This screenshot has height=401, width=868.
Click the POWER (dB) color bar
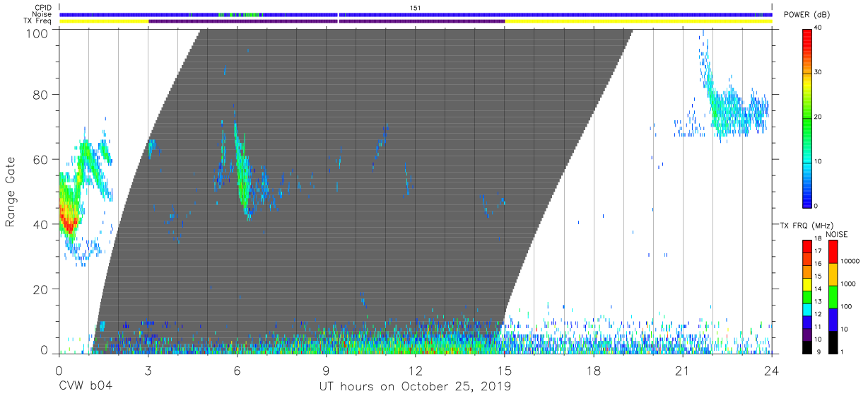coord(807,117)
